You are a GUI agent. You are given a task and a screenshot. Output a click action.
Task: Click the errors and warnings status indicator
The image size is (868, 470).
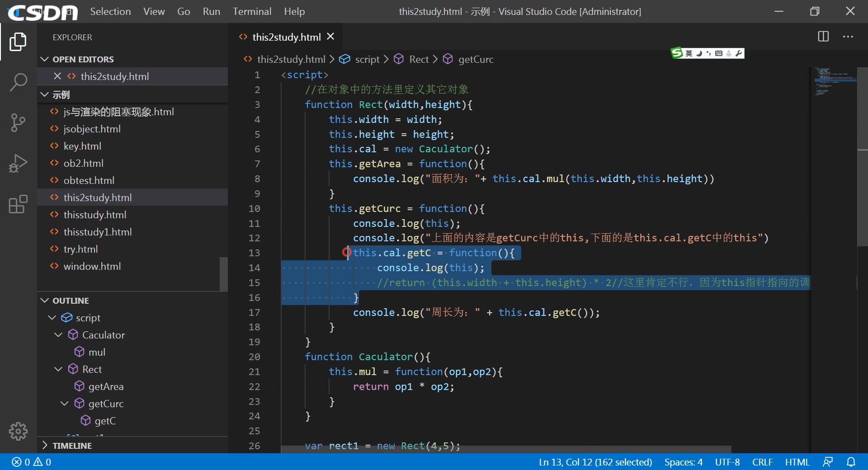pos(31,462)
